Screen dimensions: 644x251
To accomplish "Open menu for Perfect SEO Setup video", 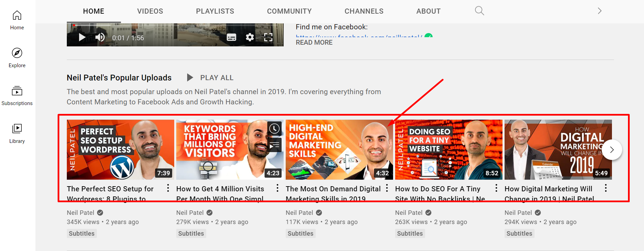I will pos(168,188).
